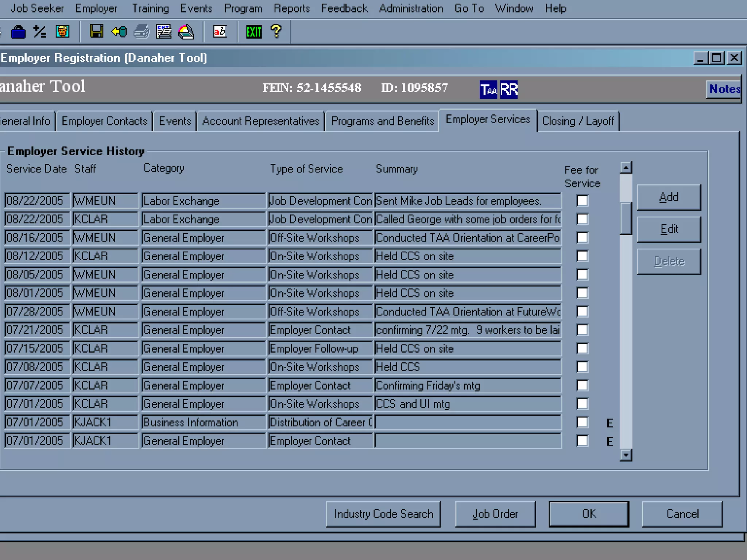The width and height of the screenshot is (747, 560).
Task: Click the printer toolbar icon
Action: tap(142, 32)
